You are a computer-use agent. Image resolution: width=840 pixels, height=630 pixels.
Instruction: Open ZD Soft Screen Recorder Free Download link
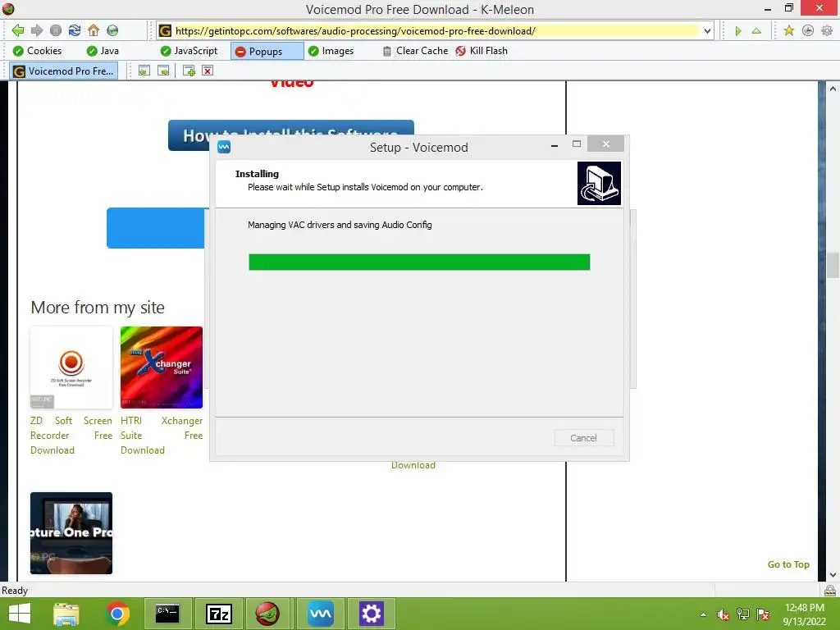click(71, 435)
